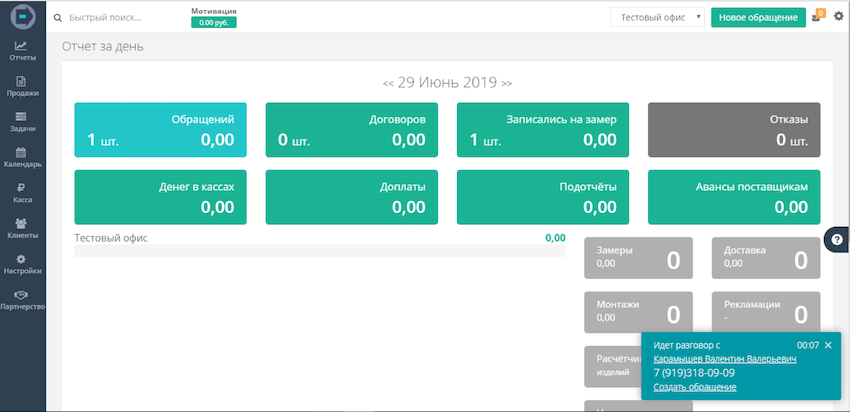Open Касса from the sidebar
Screen dimensions: 850x412
pos(22,193)
